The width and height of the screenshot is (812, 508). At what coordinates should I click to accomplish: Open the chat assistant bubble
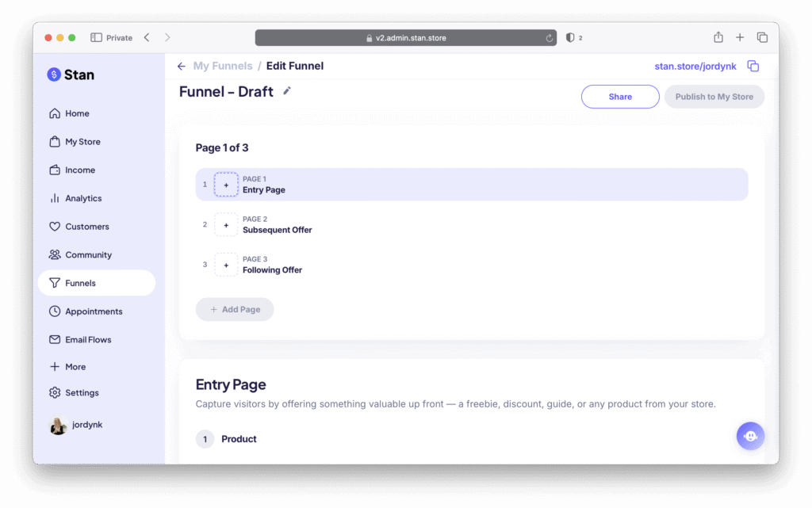coord(750,436)
